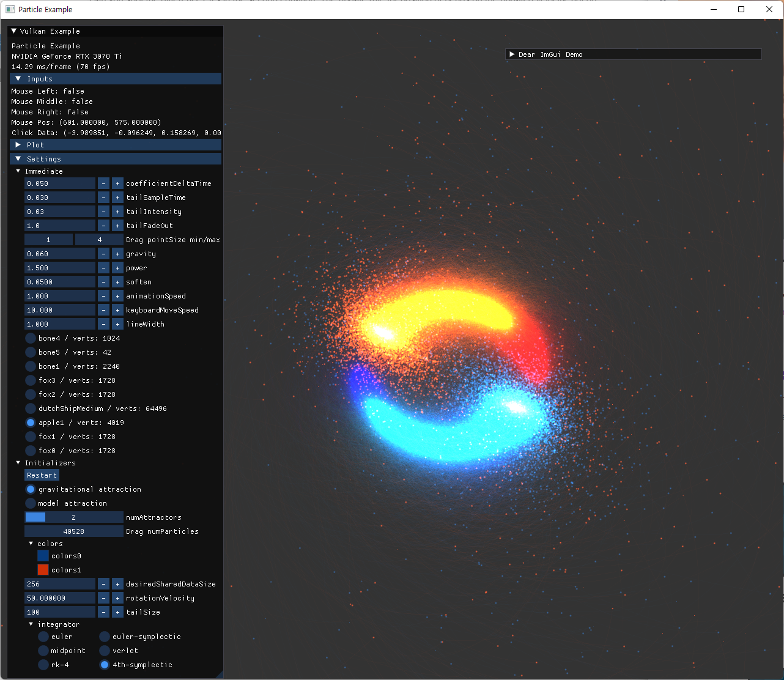The width and height of the screenshot is (784, 680).
Task: Open the colors1 red color swatch
Action: pos(43,570)
